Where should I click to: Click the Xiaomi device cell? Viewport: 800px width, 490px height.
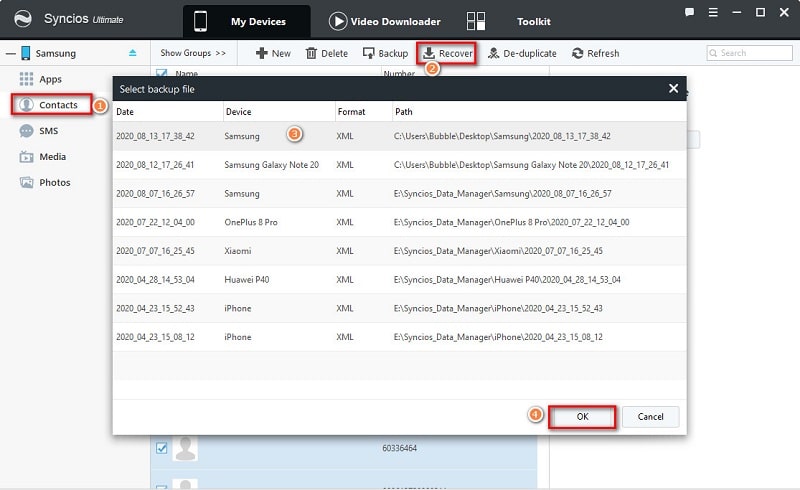click(x=238, y=251)
